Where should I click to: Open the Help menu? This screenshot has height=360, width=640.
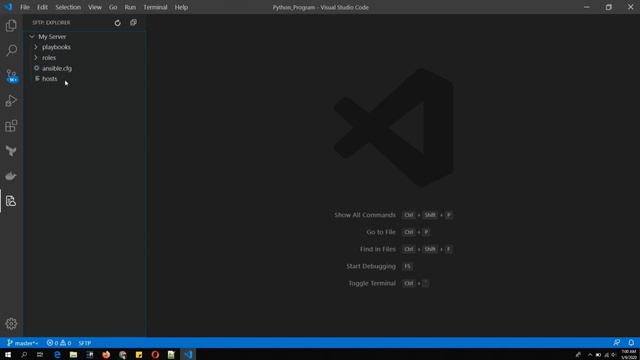coord(181,7)
